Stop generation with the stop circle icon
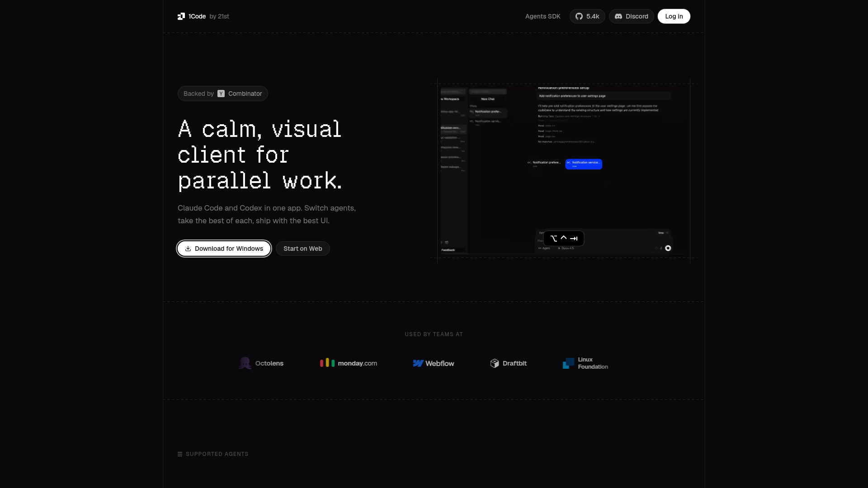The image size is (868, 488). click(668, 248)
